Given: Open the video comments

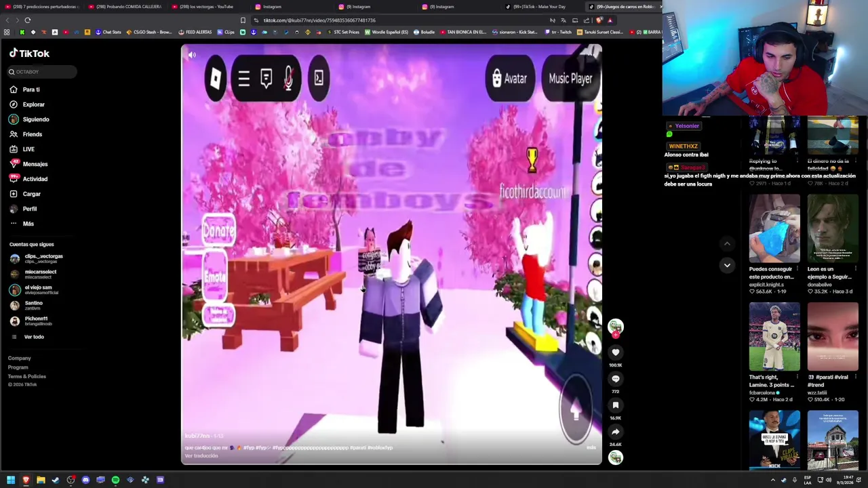Looking at the screenshot, I should [x=615, y=379].
